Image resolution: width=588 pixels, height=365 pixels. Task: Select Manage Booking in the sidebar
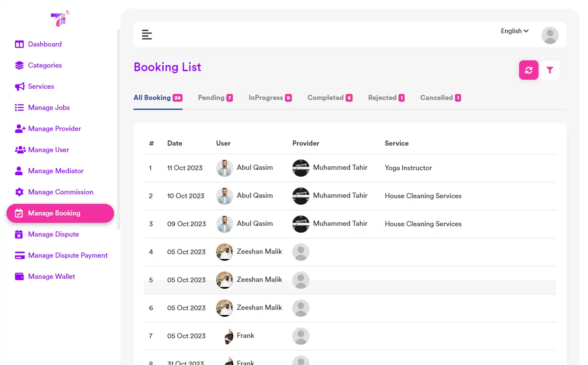[x=54, y=213]
